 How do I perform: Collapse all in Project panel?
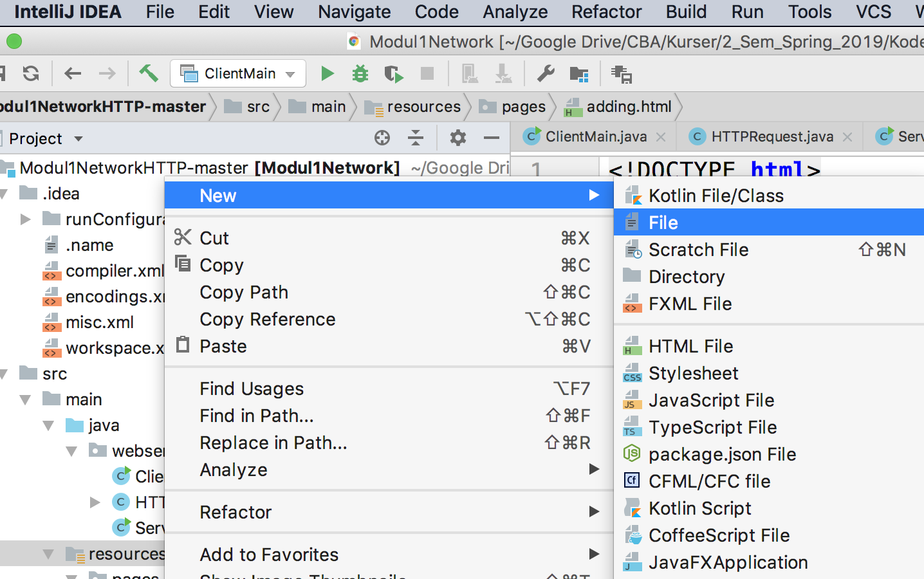click(416, 138)
